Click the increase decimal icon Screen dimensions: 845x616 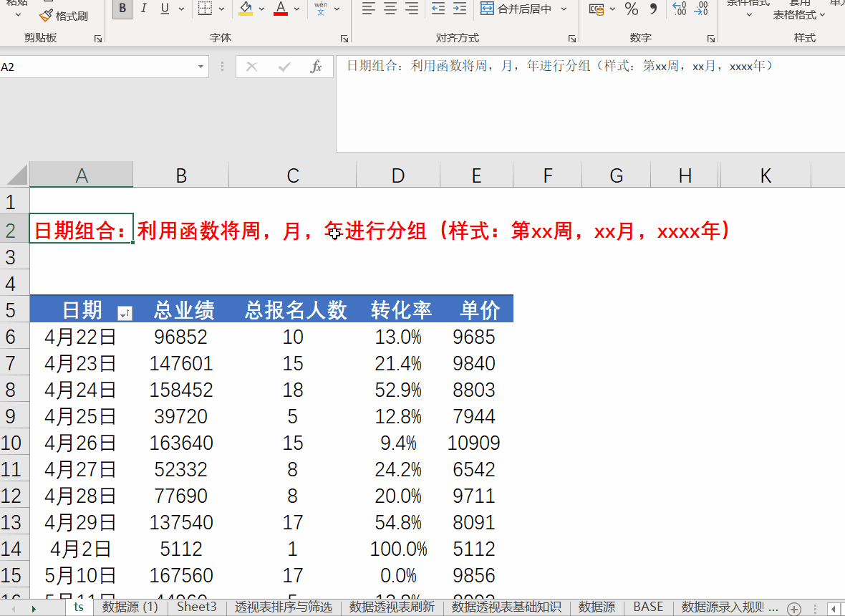pos(680,9)
